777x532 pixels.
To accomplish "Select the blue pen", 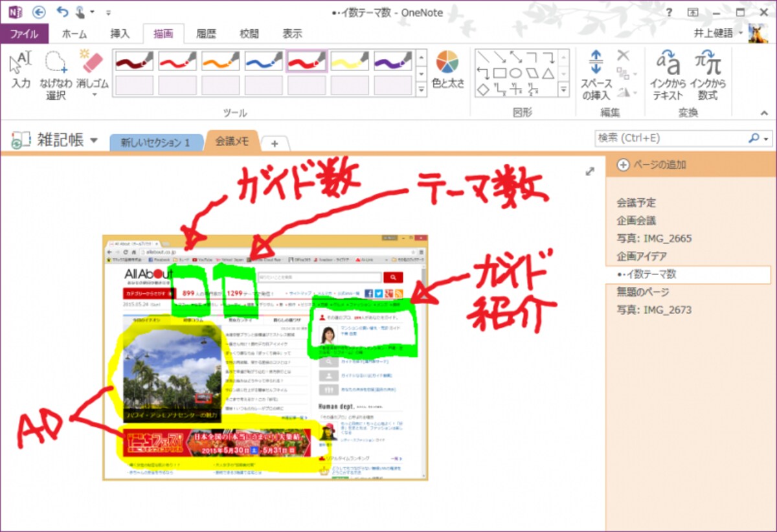I will click(264, 61).
